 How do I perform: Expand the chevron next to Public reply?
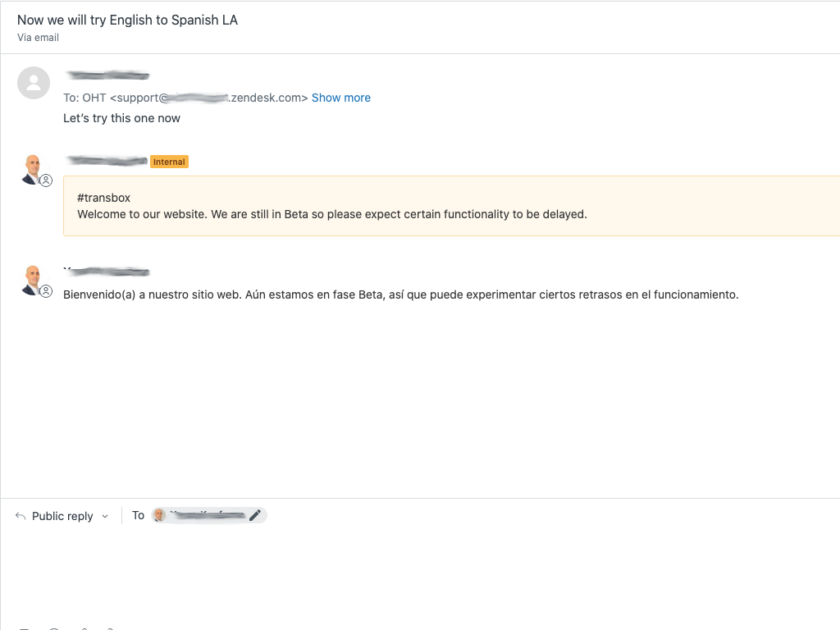click(x=105, y=517)
